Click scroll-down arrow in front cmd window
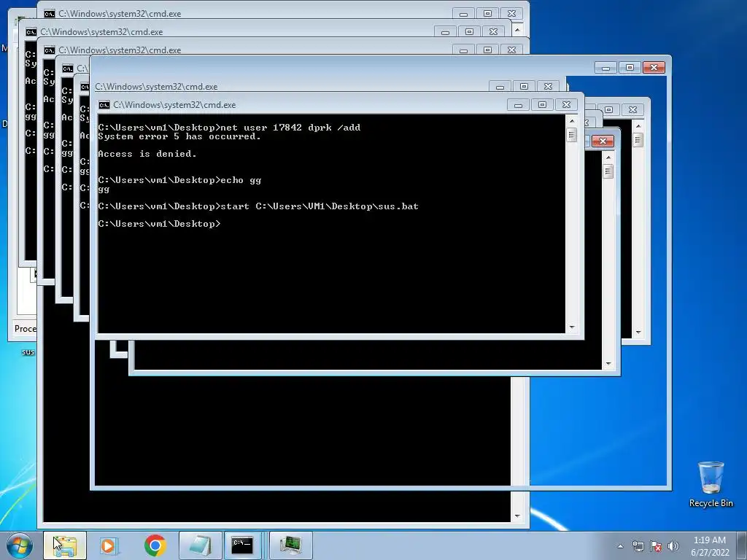 (572, 327)
